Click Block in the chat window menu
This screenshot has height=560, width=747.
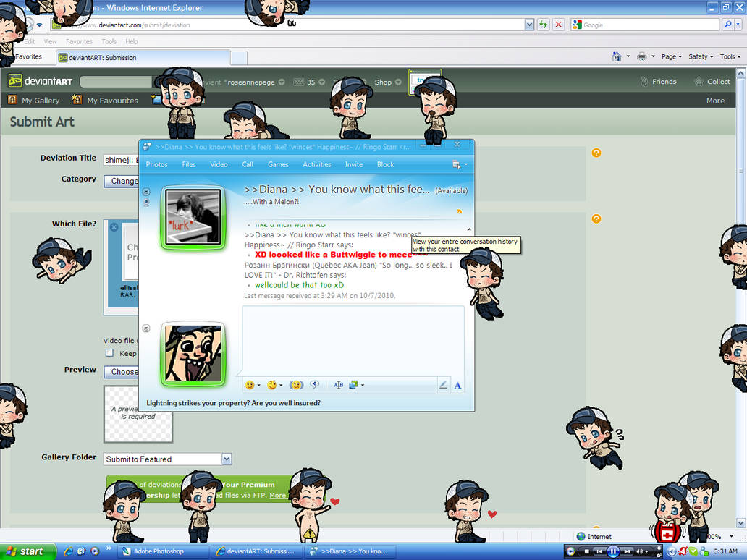pyautogui.click(x=385, y=164)
